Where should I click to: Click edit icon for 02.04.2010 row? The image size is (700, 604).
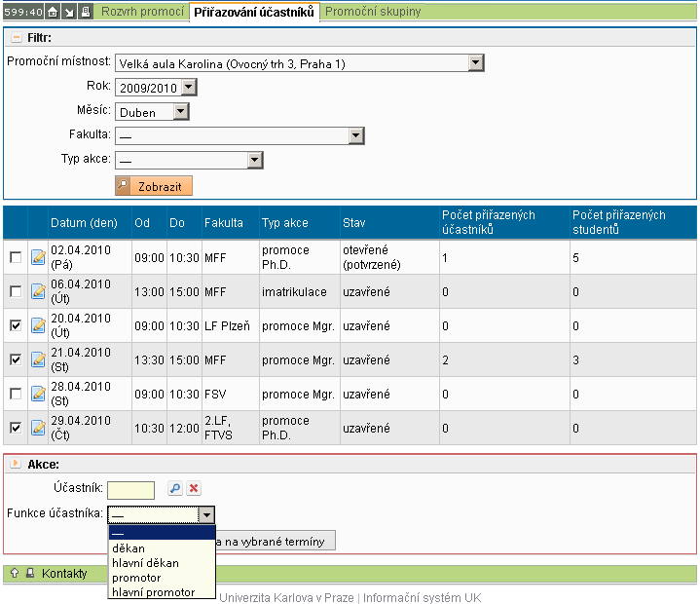pos(38,257)
